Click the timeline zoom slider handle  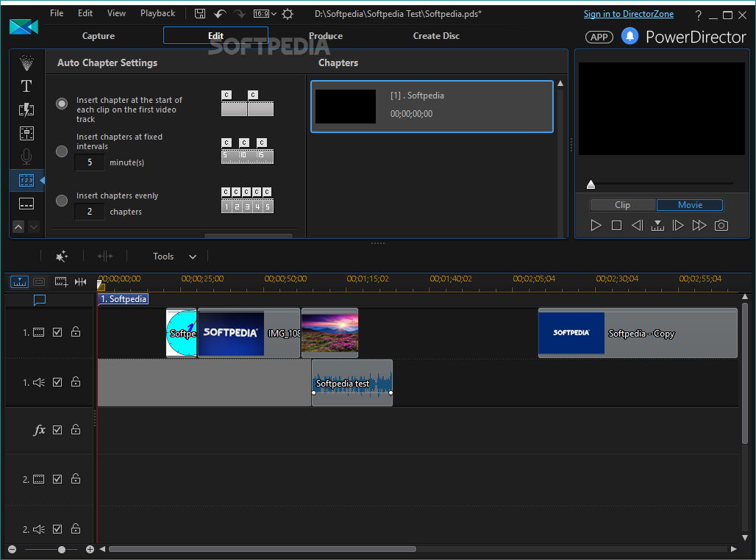tap(62, 549)
